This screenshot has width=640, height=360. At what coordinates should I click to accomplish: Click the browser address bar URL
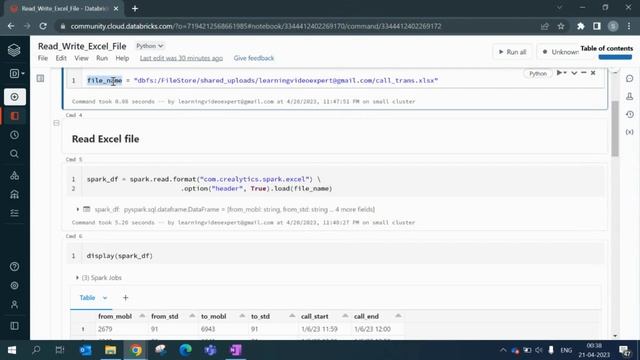click(x=256, y=26)
